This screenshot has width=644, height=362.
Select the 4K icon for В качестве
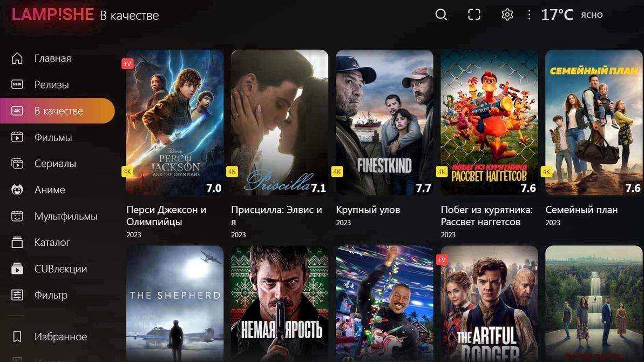16,110
